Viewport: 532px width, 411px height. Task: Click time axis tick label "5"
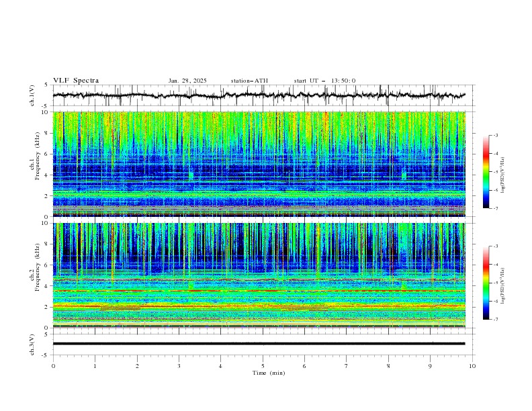263,366
